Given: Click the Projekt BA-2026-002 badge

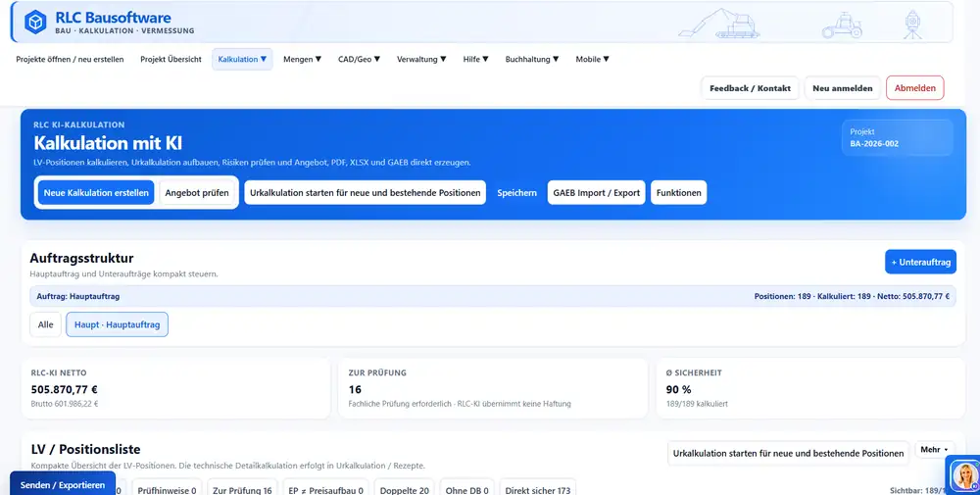Looking at the screenshot, I should pos(897,137).
